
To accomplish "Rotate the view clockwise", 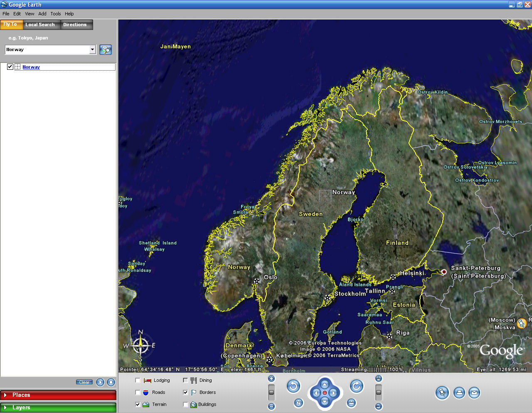I will [x=356, y=386].
